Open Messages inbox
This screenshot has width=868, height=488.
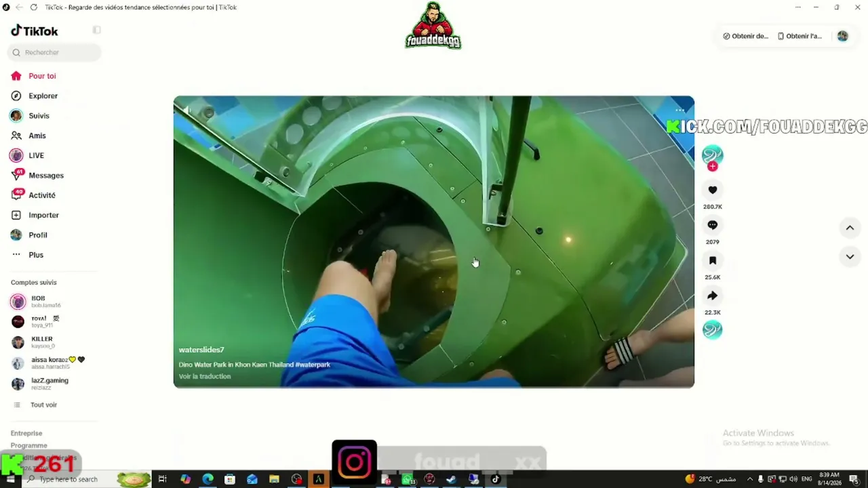click(46, 176)
